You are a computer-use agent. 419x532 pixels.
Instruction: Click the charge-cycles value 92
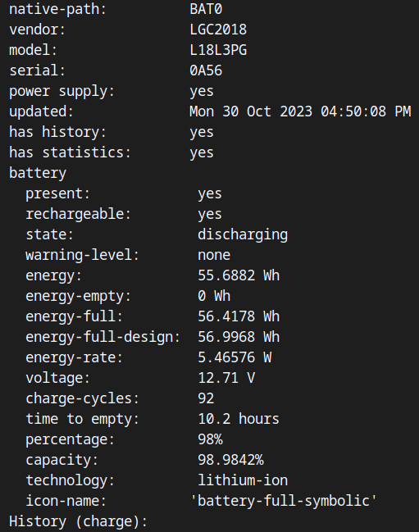pos(206,398)
